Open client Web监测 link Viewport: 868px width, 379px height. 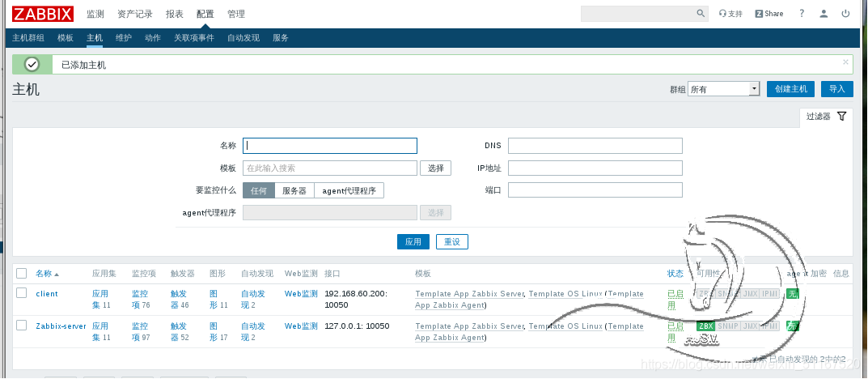point(301,294)
